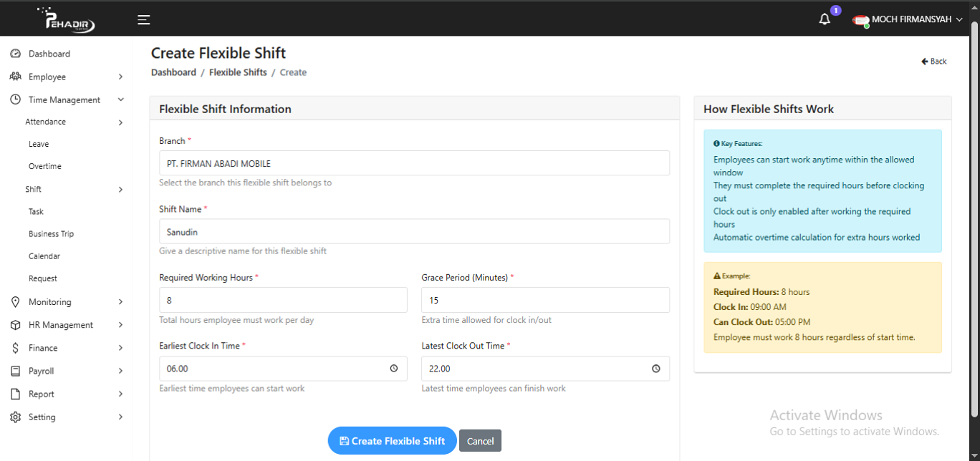The width and height of the screenshot is (980, 461).
Task: Click the clock icon in Latest Clock Out Time
Action: (655, 368)
